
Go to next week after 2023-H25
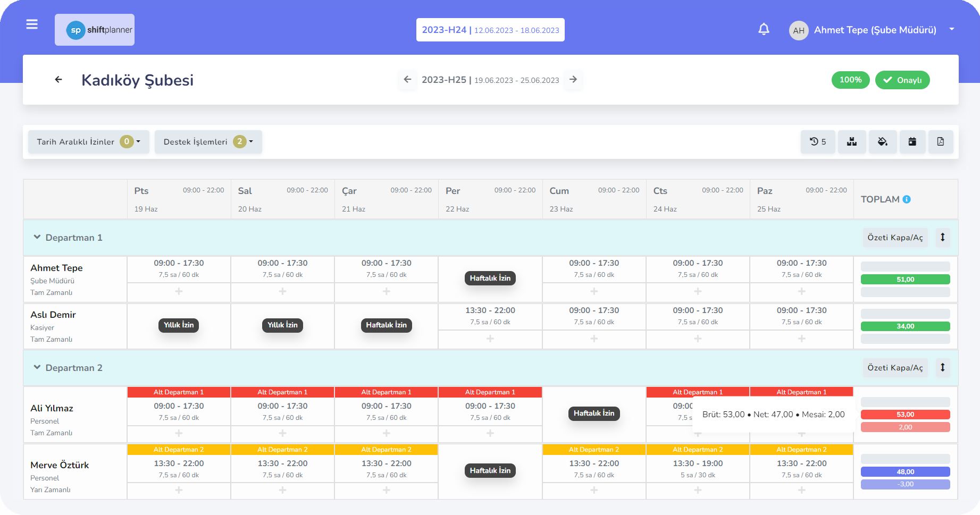click(x=573, y=80)
